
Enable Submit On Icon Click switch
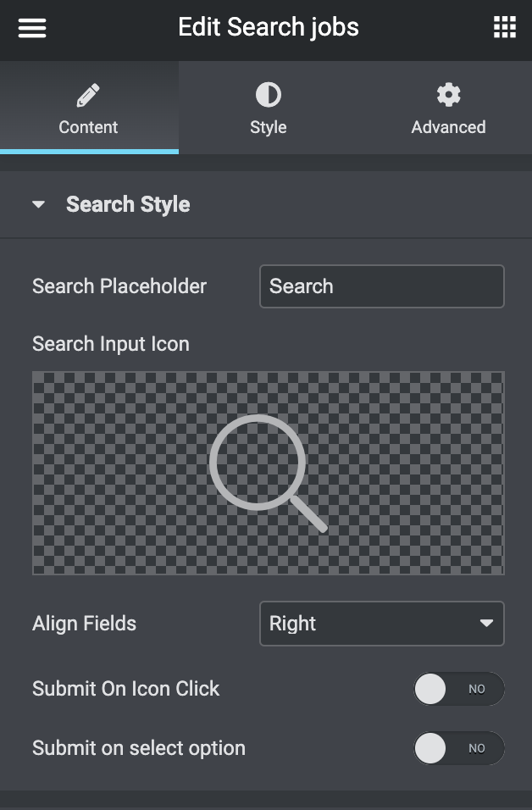point(458,689)
